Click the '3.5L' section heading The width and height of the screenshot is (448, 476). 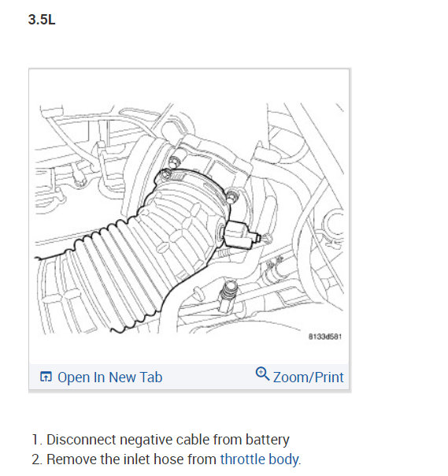[x=42, y=20]
